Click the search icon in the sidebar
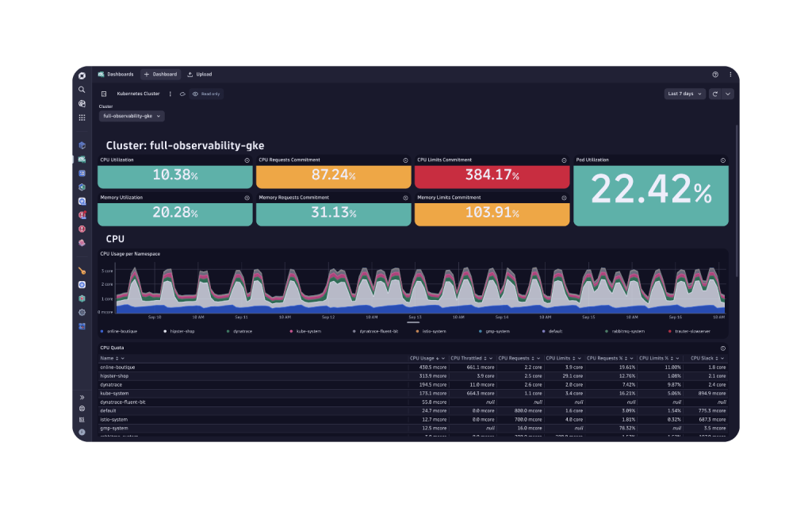812x508 pixels. point(82,90)
